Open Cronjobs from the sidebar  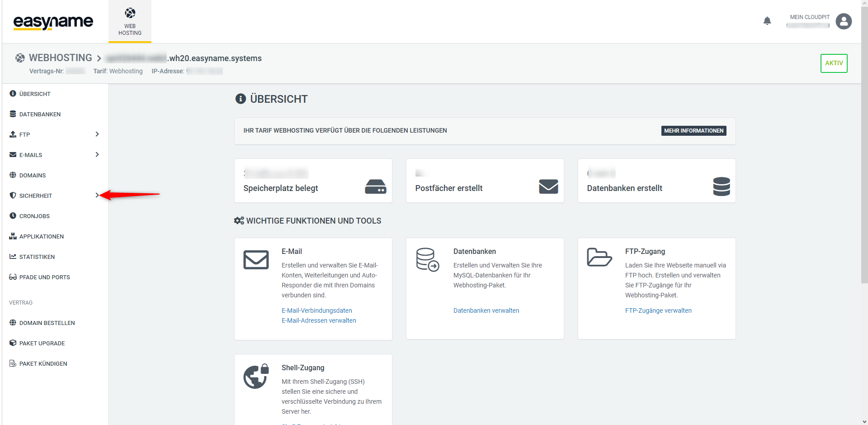coord(34,216)
